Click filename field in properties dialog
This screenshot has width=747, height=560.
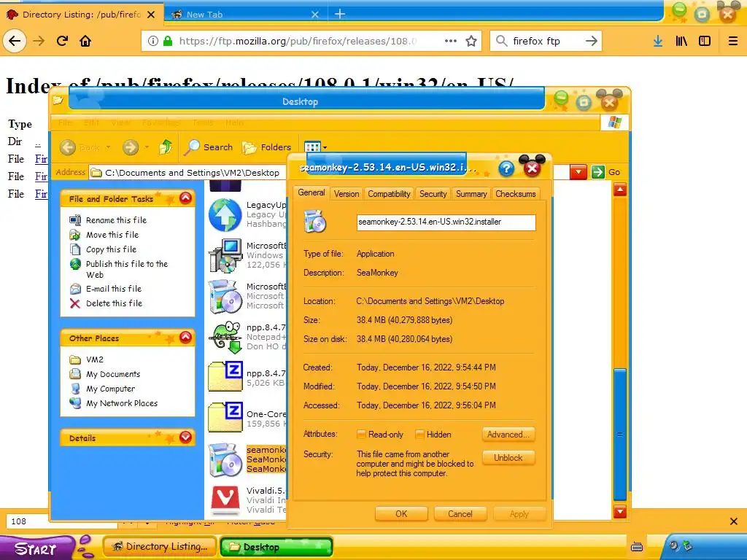tap(446, 222)
